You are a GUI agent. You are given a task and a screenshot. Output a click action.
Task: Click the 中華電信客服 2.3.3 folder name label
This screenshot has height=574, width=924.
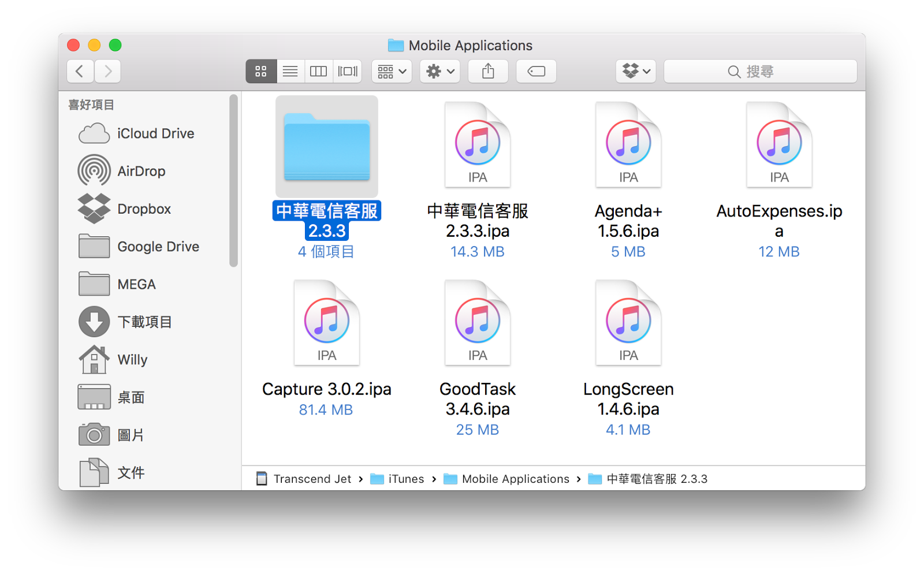[327, 221]
